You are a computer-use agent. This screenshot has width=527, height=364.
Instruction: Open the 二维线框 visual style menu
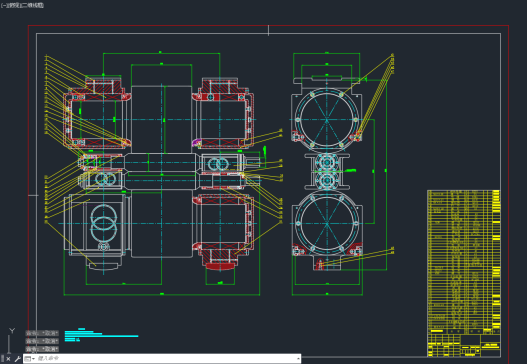pos(32,5)
